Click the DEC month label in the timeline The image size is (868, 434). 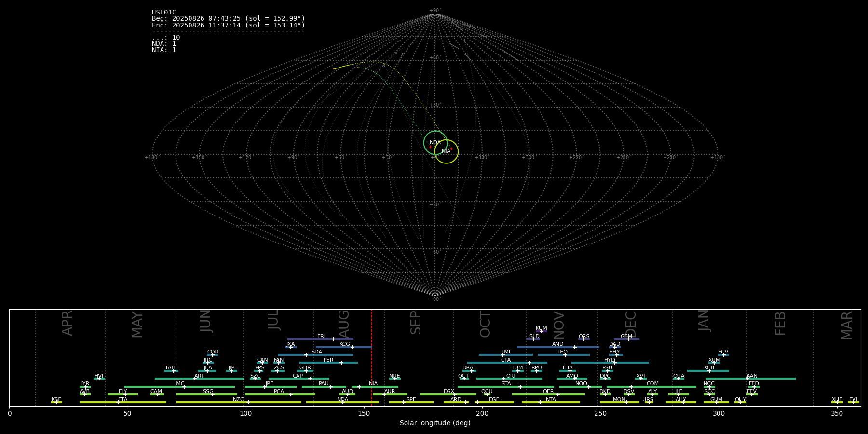pos(631,325)
